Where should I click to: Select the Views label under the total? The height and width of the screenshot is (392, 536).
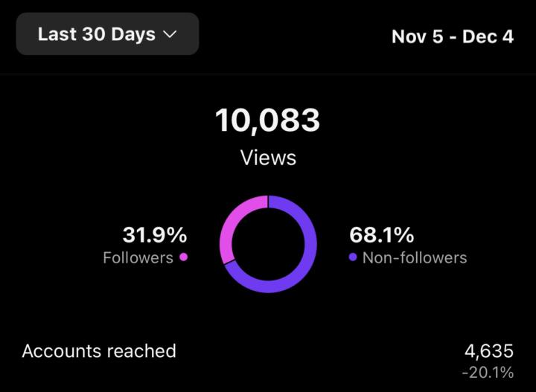pos(268,158)
